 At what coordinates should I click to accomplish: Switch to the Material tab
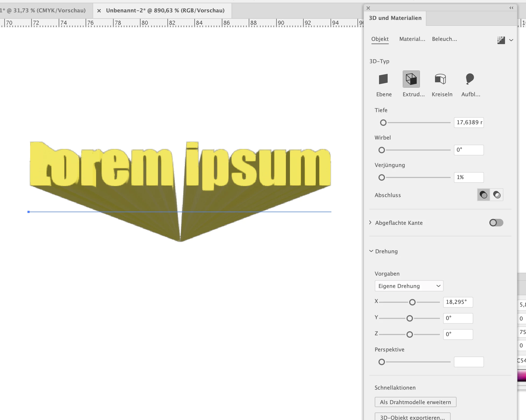coord(412,39)
